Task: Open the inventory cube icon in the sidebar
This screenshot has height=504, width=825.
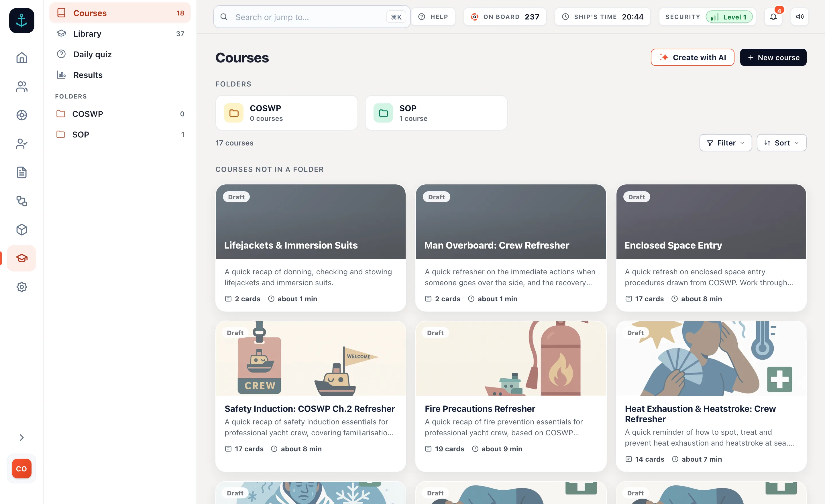Action: point(21,230)
